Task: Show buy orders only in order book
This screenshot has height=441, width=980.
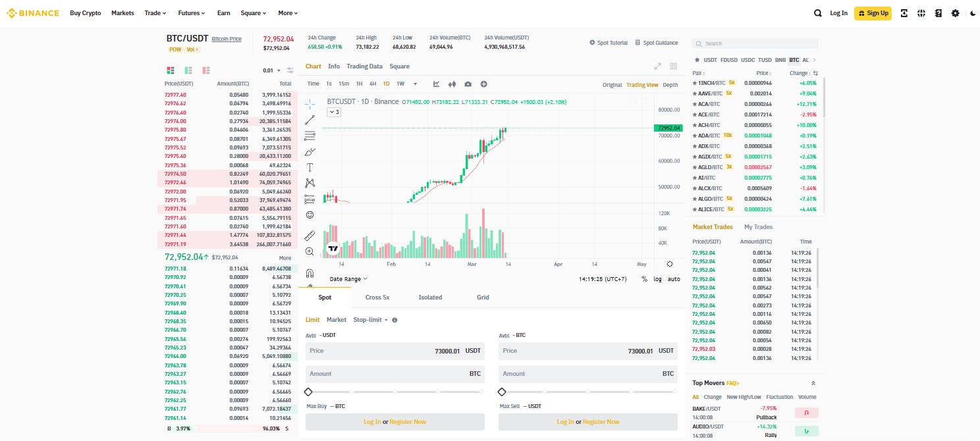Action: [x=188, y=70]
